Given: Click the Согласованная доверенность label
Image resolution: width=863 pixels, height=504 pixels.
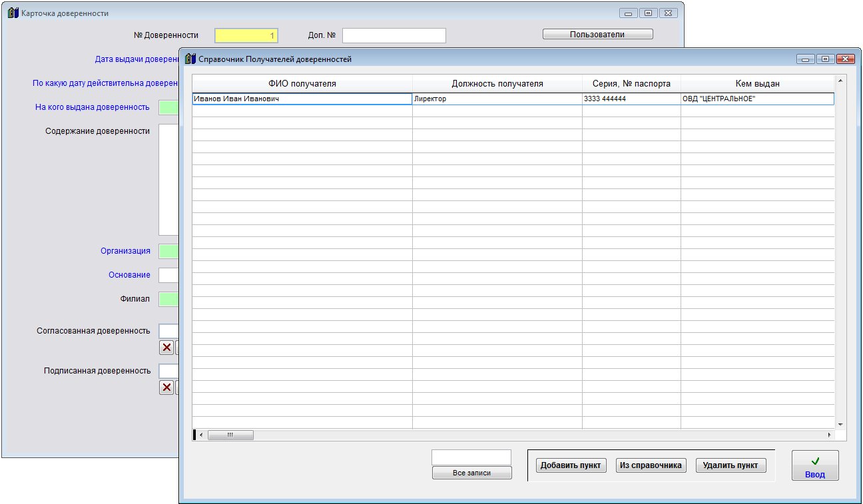Looking at the screenshot, I should [93, 331].
